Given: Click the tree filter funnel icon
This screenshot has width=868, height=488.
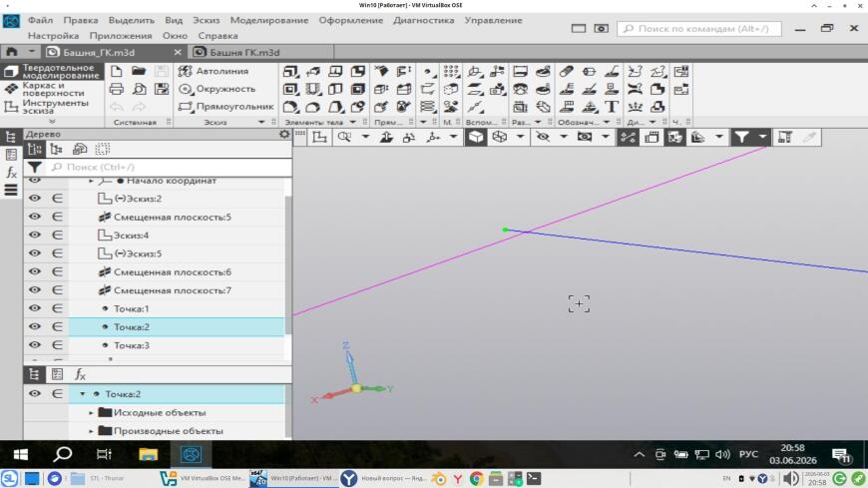Looking at the screenshot, I should pyautogui.click(x=34, y=167).
